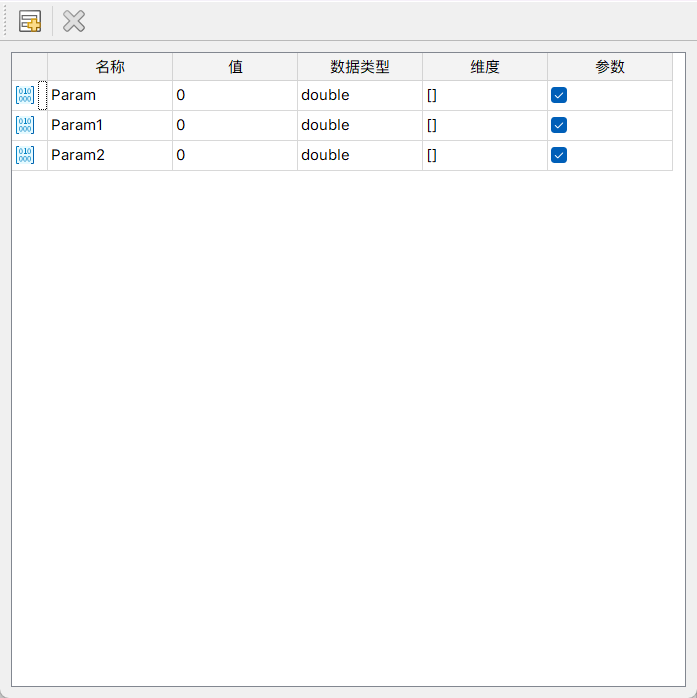Click the delete parameter X icon
Screen dimensions: 697x698
click(x=74, y=21)
